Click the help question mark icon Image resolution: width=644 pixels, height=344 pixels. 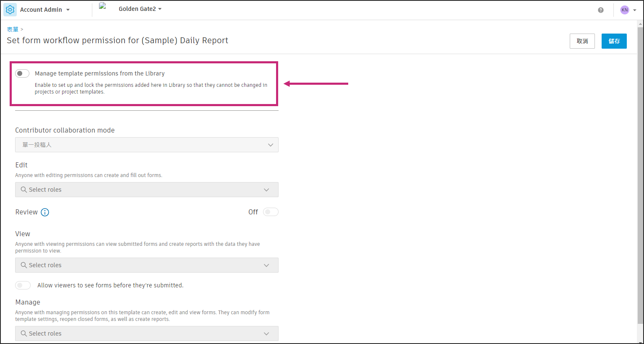(x=601, y=10)
